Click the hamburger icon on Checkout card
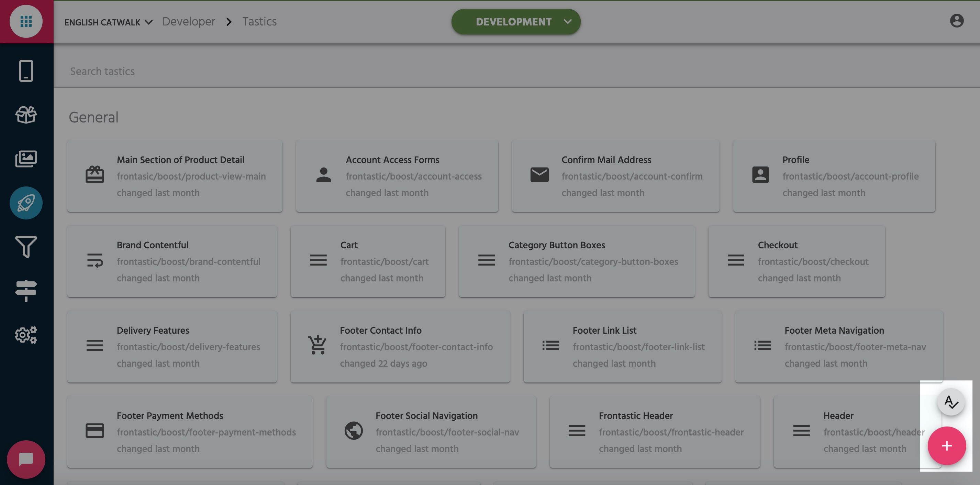Screen dimensions: 980x485 coord(736,260)
